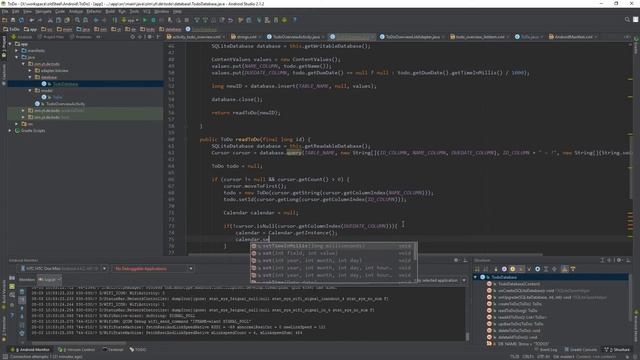The height and width of the screenshot is (360, 640).
Task: Select set(int field, int value) completion suggestion
Action: click(331, 253)
